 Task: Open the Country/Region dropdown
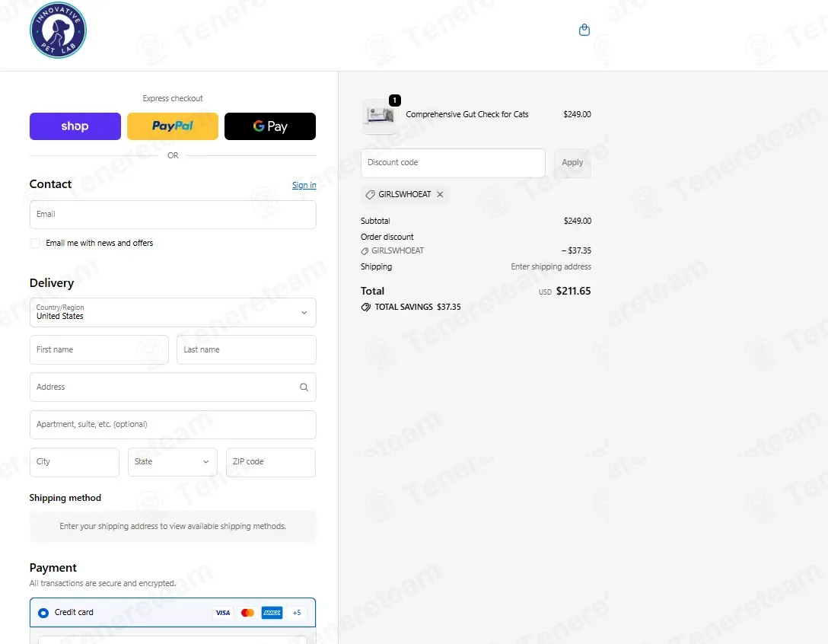[173, 312]
